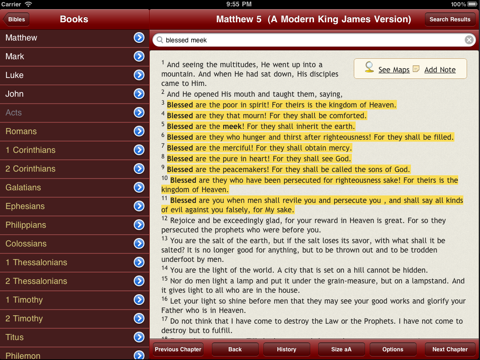
Task: Tap the blue arrow next to Acts
Action: click(x=139, y=112)
